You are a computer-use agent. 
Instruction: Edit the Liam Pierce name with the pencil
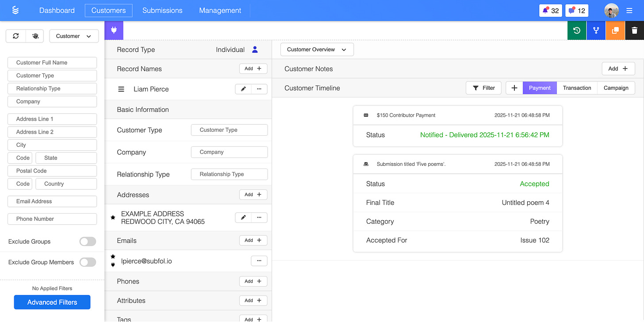coord(243,89)
